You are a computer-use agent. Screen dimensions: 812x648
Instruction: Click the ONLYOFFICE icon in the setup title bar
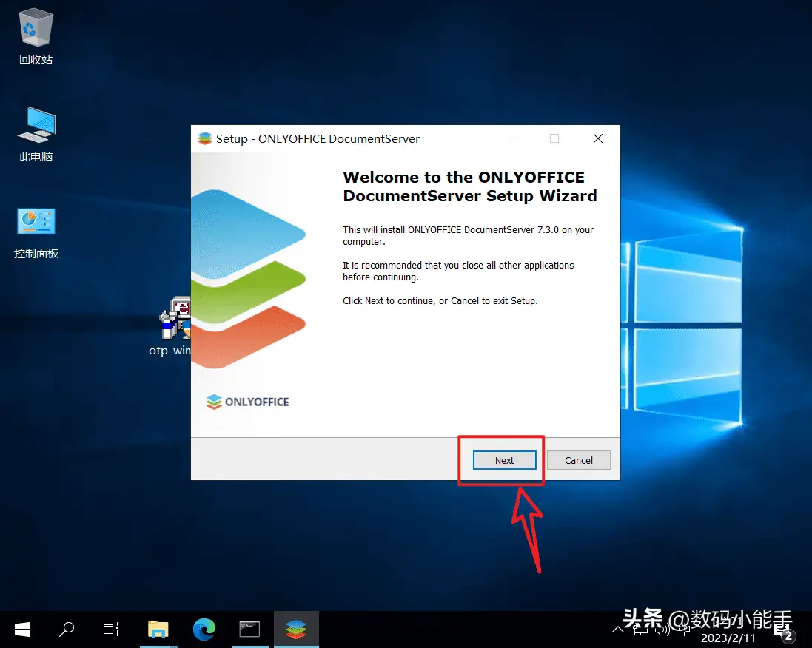(x=205, y=138)
